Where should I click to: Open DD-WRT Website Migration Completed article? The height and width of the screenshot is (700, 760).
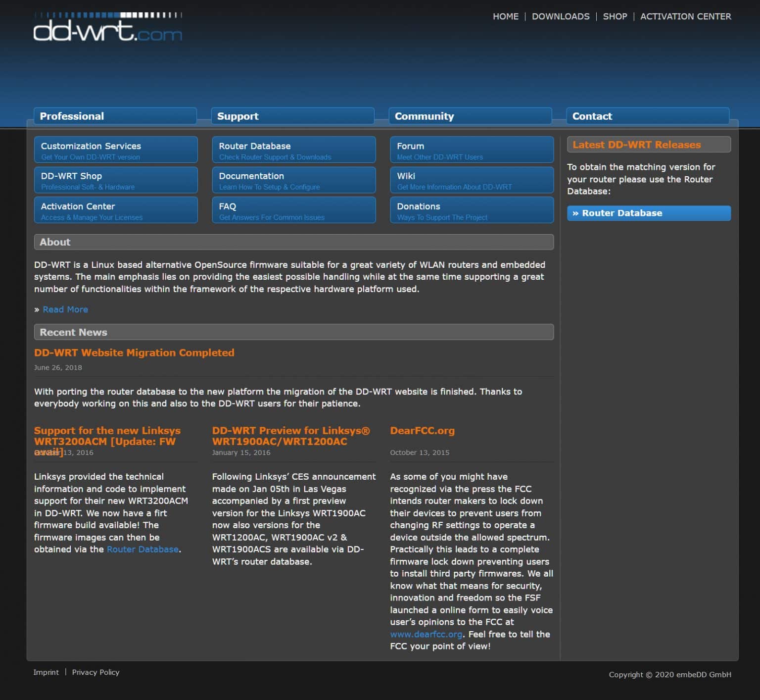pyautogui.click(x=134, y=352)
